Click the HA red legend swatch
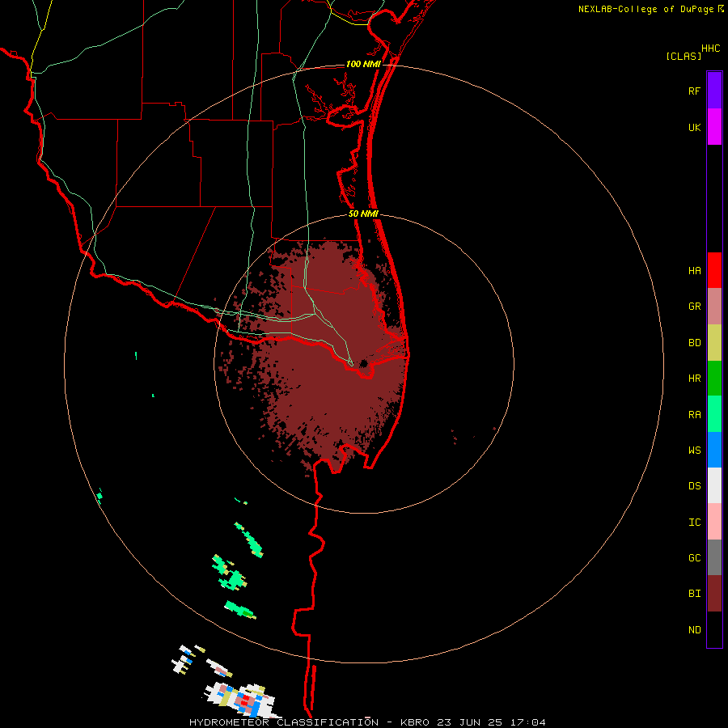Screen dimensions: 728x728 [714, 270]
